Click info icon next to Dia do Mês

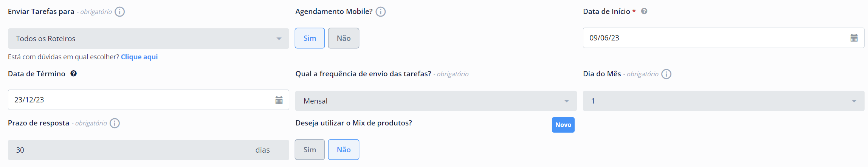click(x=666, y=74)
